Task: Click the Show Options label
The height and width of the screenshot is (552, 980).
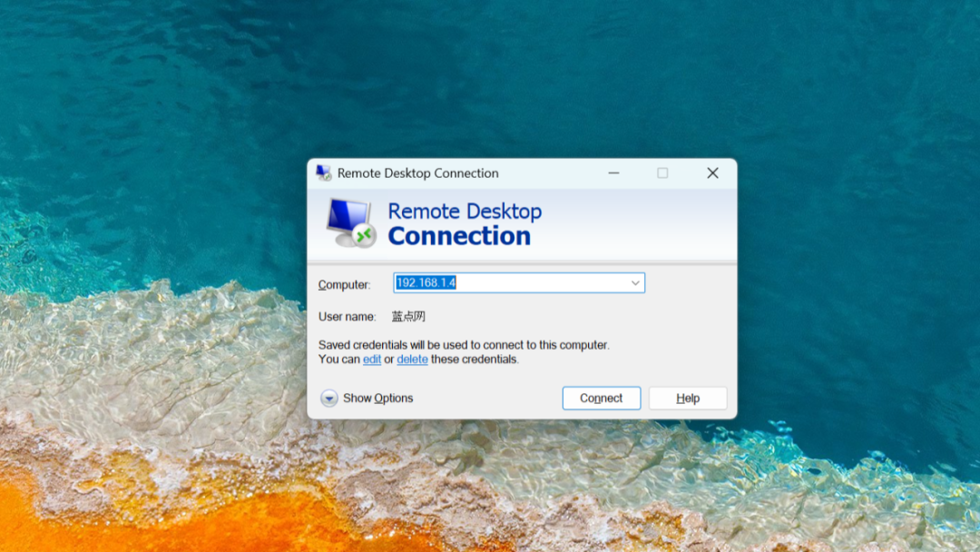Action: (378, 399)
